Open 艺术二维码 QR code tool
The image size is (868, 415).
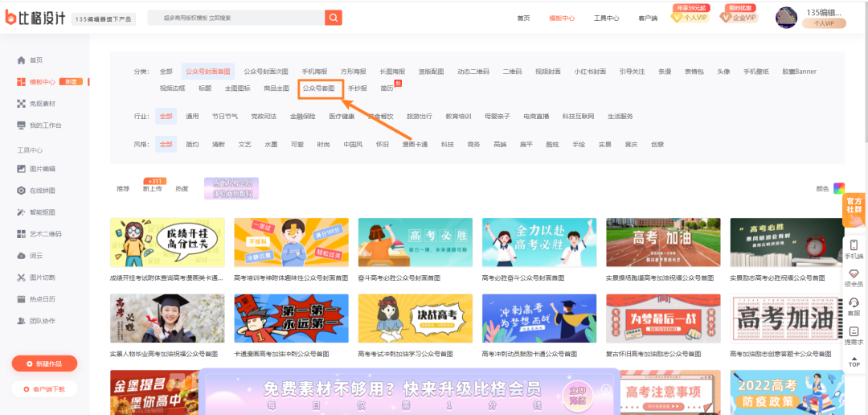point(45,234)
